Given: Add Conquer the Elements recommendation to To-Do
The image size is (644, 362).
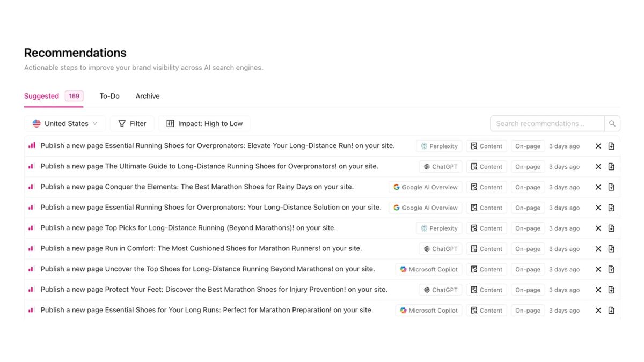Looking at the screenshot, I should point(611,187).
